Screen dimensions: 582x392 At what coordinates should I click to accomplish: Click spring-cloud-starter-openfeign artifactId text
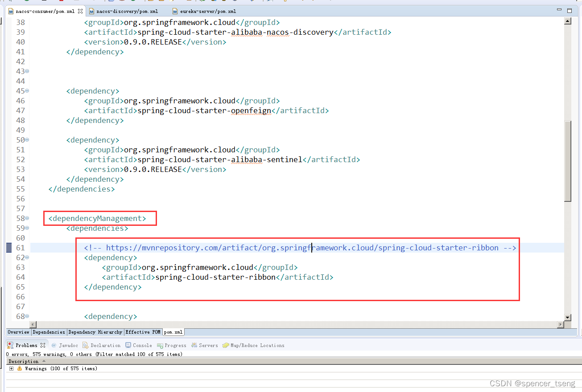click(204, 110)
